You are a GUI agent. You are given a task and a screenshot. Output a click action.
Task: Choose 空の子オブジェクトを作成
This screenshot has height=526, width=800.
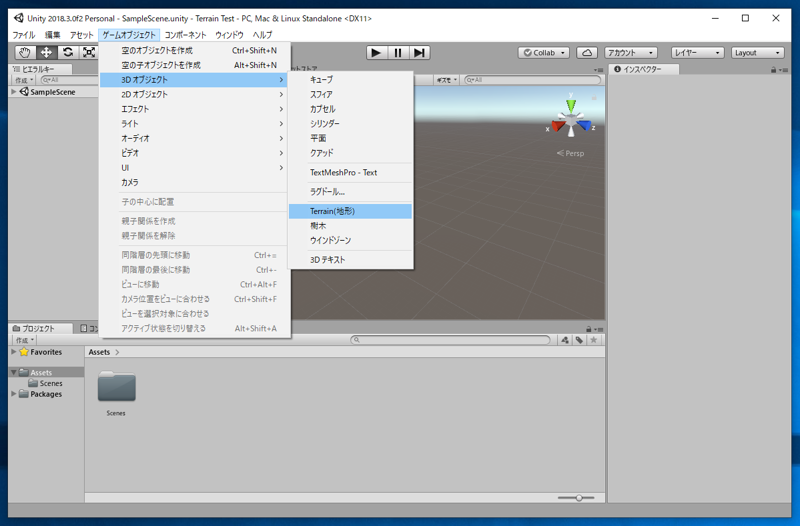[195, 65]
